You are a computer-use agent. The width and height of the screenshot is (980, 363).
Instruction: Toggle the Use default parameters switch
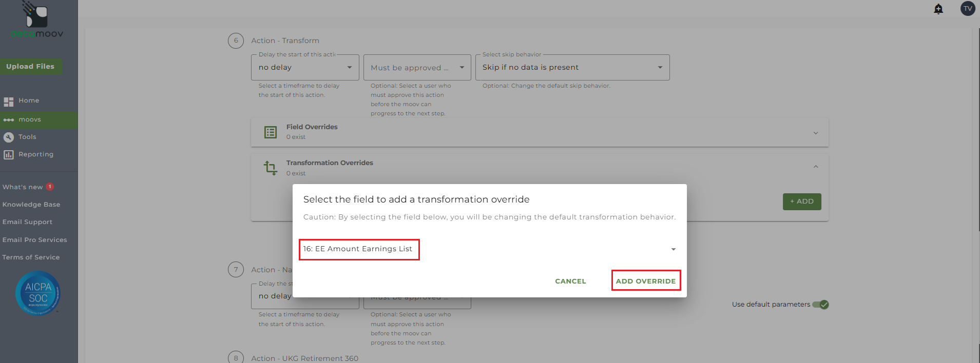(820, 305)
